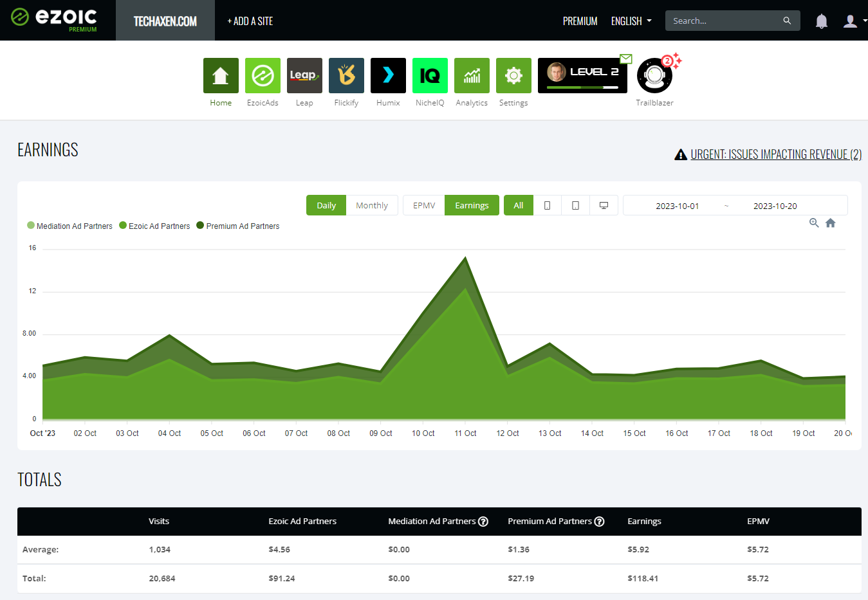Open the Humix app icon
This screenshot has width=868, height=600.
point(388,75)
